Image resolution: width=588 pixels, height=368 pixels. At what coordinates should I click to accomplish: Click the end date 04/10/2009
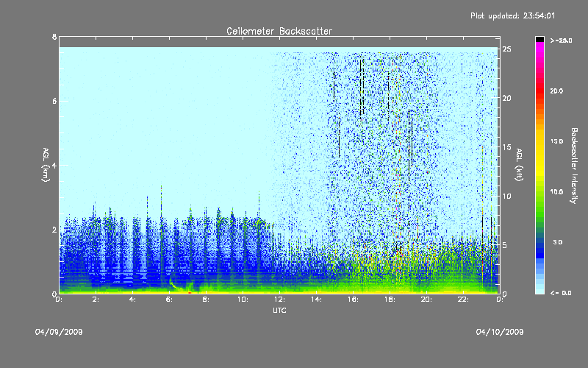pyautogui.click(x=500, y=332)
